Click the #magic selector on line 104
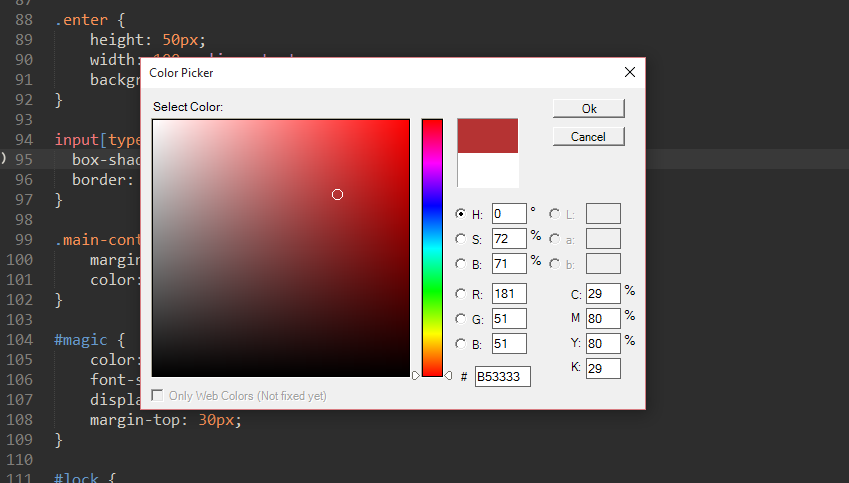The image size is (849, 483). (81, 340)
